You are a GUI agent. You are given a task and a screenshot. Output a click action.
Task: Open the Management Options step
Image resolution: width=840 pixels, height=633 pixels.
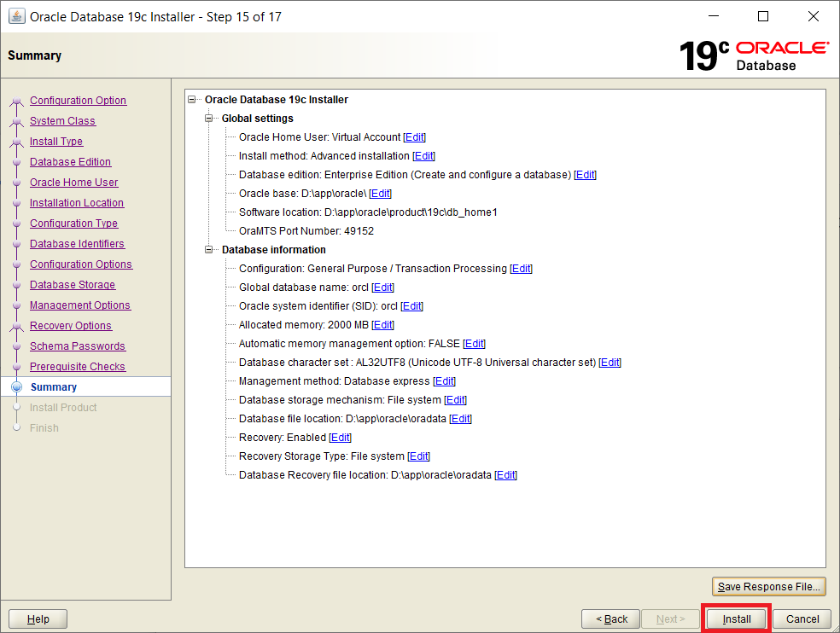pos(80,305)
